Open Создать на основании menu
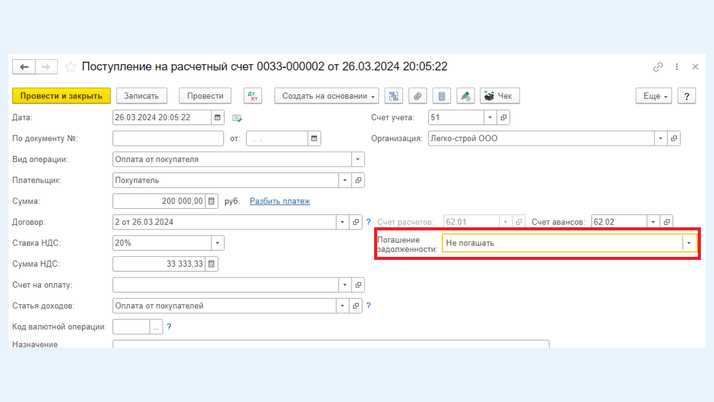Viewport: 714px width, 402px height. click(x=328, y=96)
